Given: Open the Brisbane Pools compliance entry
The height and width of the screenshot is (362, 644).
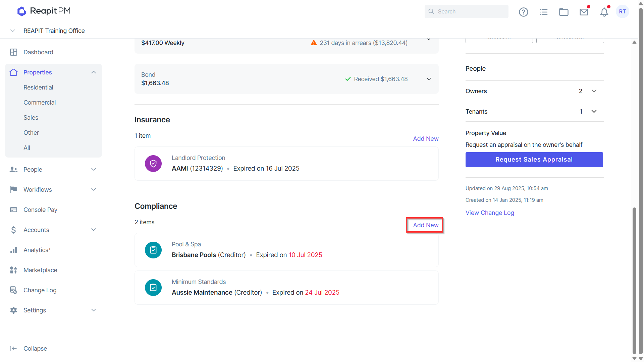Looking at the screenshot, I should 286,250.
